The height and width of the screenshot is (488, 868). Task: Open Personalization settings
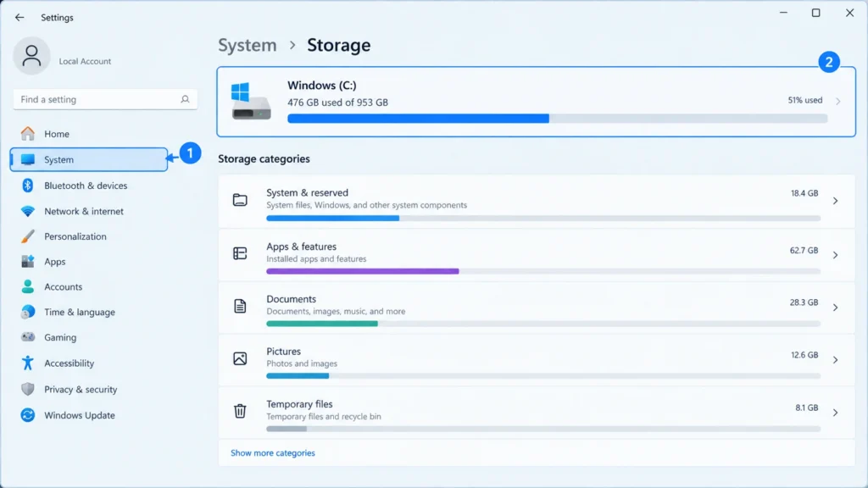(x=88, y=236)
